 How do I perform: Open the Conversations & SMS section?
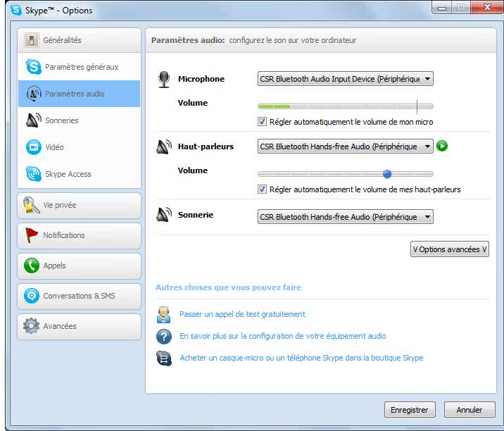click(x=79, y=296)
